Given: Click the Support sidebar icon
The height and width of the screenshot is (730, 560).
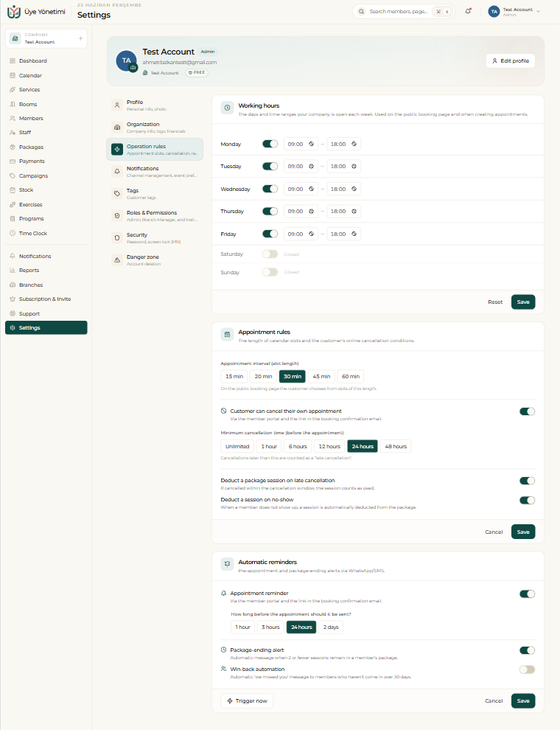Looking at the screenshot, I should point(13,314).
